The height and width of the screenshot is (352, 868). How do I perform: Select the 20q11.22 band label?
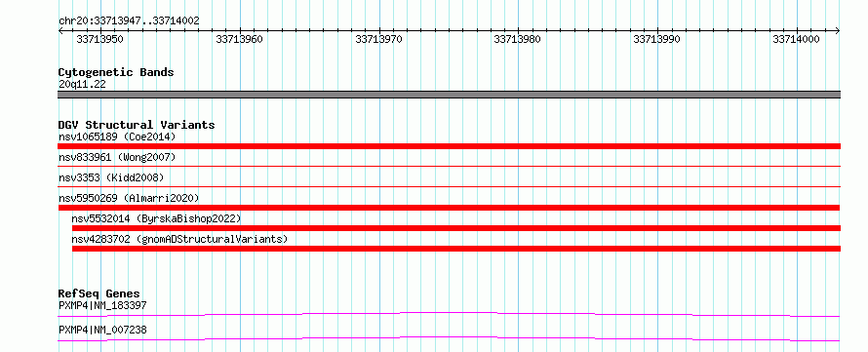coord(82,85)
